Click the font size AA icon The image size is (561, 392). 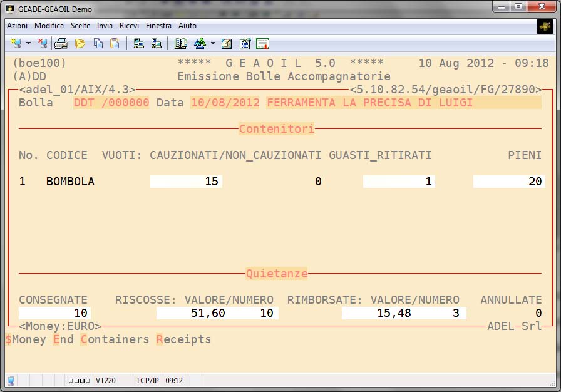200,44
